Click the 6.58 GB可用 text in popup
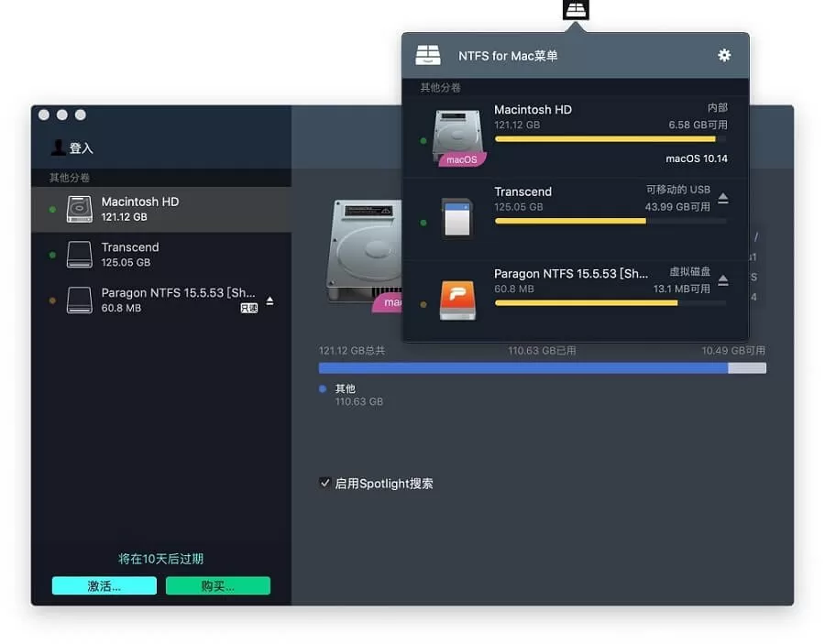Image resolution: width=825 pixels, height=644 pixels. (698, 125)
